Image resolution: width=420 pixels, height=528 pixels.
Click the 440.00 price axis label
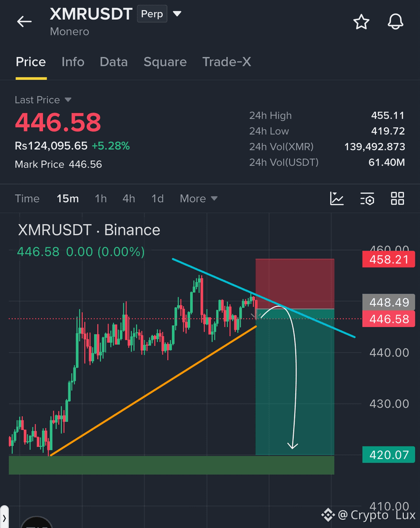[389, 353]
